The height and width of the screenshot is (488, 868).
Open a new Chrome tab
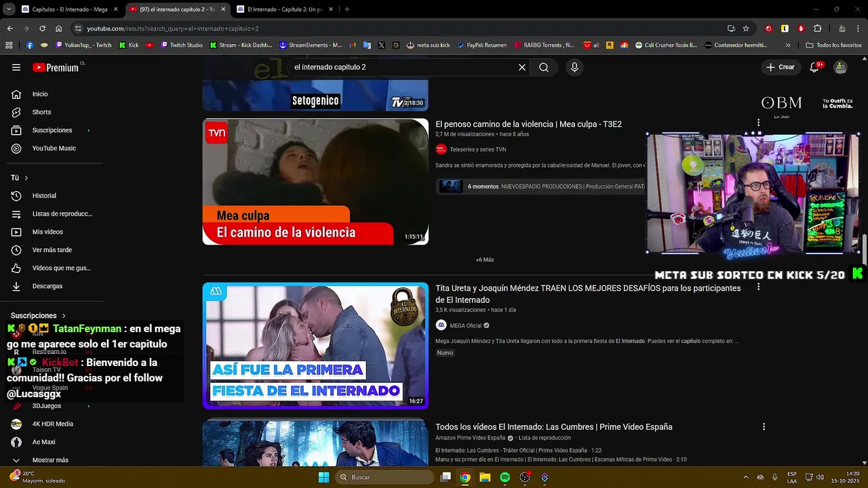click(347, 9)
